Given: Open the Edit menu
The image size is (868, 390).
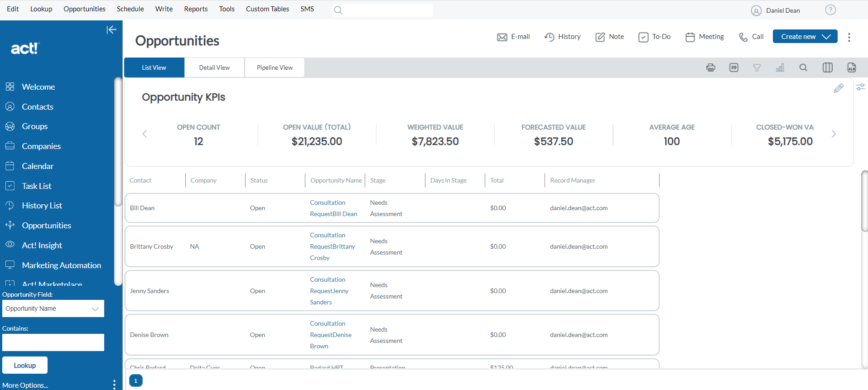Looking at the screenshot, I should pos(13,9).
